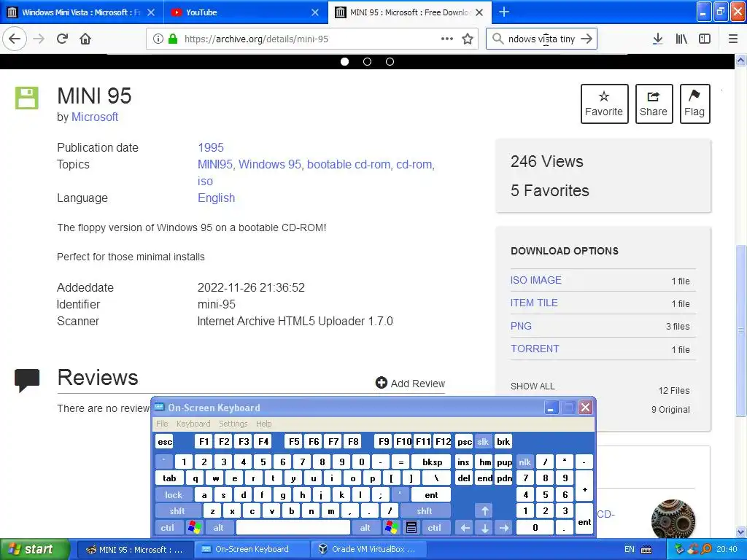Download the ISO IMAGE option

[x=536, y=280]
